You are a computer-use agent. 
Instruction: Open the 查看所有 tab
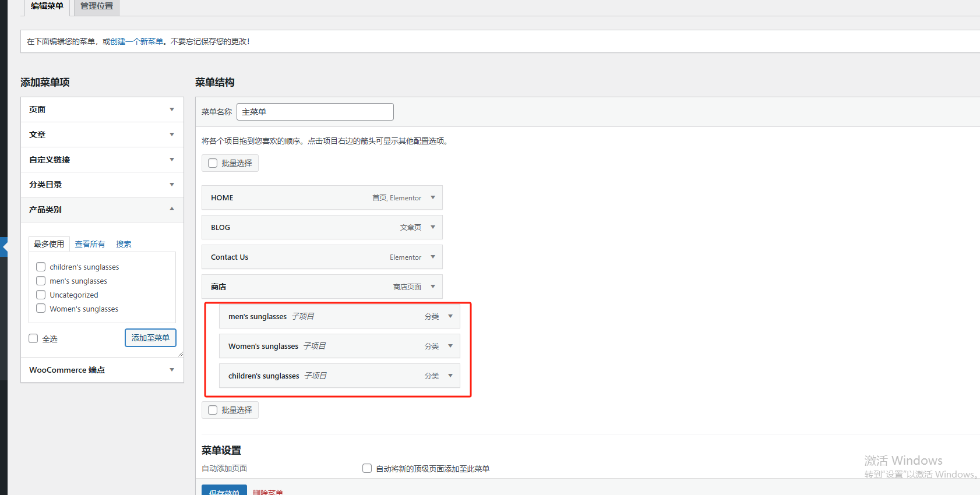click(90, 244)
